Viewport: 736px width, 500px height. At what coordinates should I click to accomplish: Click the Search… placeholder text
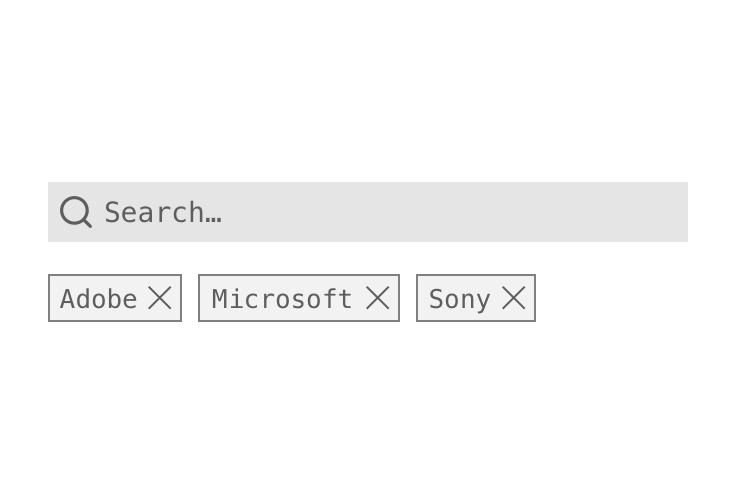point(163,213)
